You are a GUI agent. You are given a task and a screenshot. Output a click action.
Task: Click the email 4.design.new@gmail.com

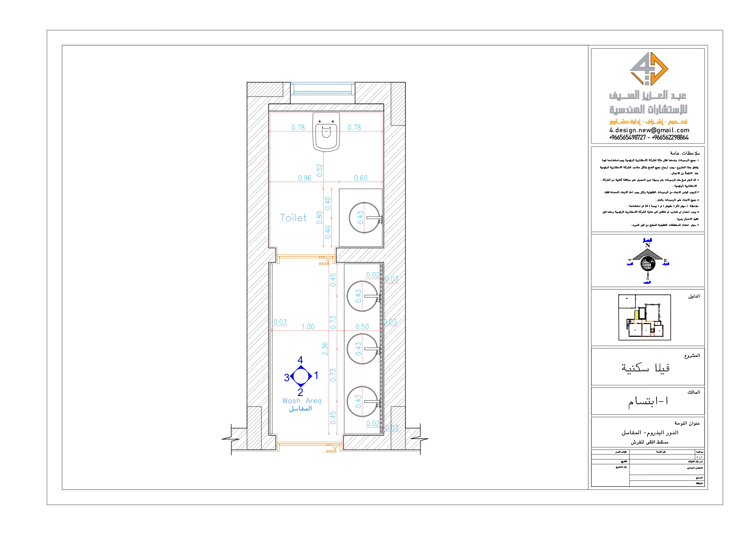(x=649, y=130)
